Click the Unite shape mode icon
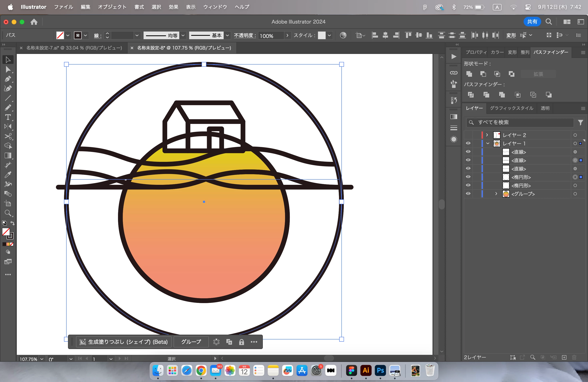 469,74
